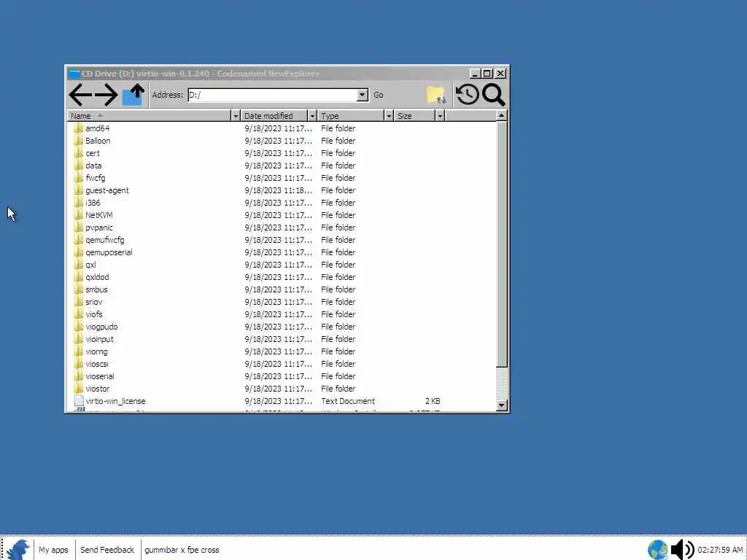
Task: Click the taskbar clock 02:27:59 AM
Action: click(720, 550)
